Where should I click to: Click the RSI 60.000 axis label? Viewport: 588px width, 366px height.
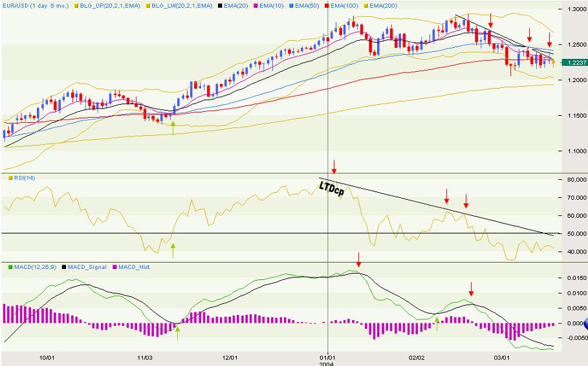(x=578, y=215)
